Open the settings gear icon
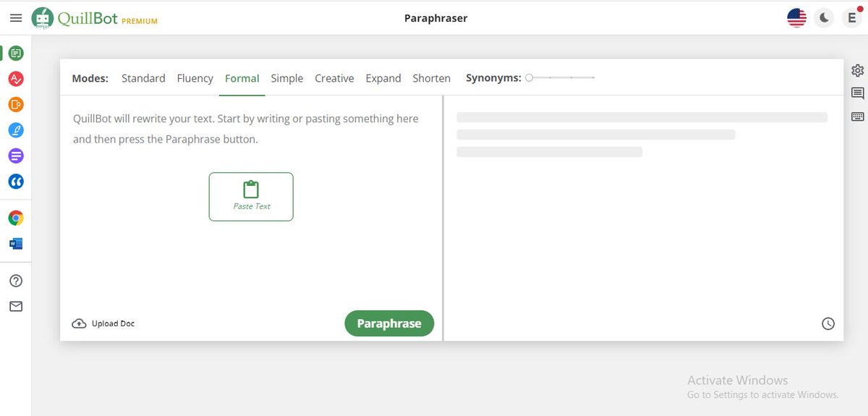This screenshot has width=868, height=416. click(858, 70)
